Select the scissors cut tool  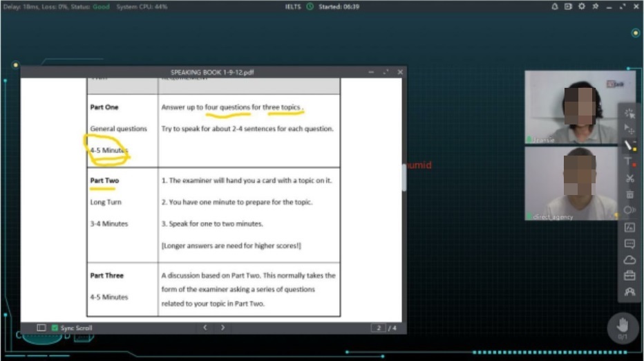tap(629, 178)
